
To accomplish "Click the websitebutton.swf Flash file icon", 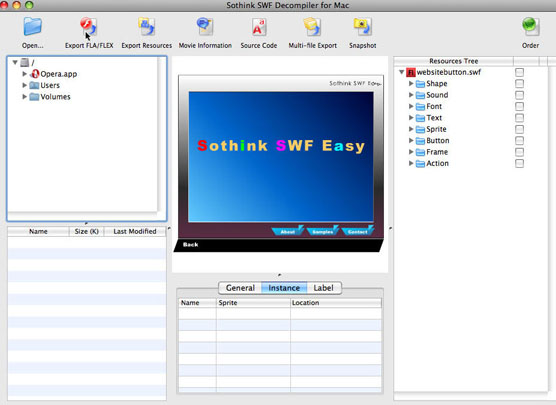I will [411, 72].
